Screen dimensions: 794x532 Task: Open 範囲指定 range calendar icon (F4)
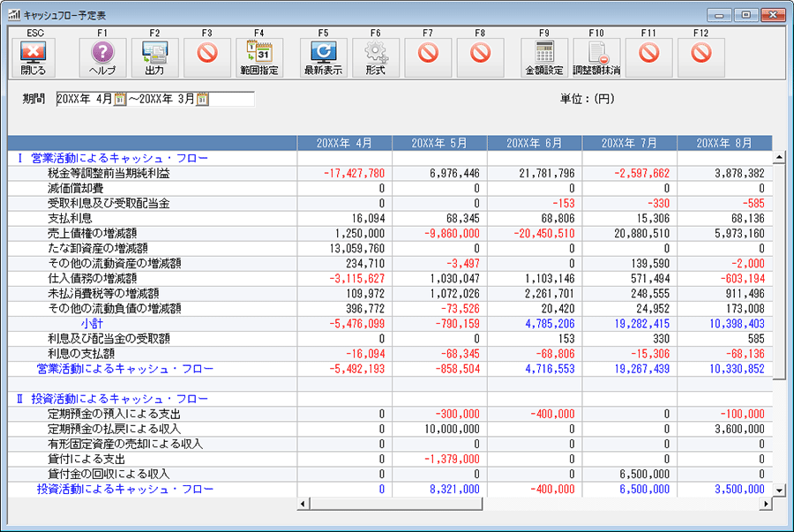pyautogui.click(x=259, y=57)
